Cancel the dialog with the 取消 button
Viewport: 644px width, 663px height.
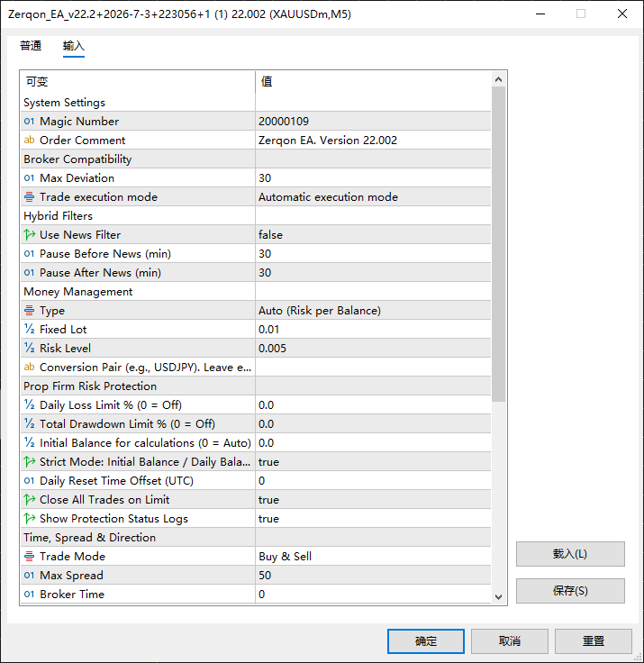point(510,641)
